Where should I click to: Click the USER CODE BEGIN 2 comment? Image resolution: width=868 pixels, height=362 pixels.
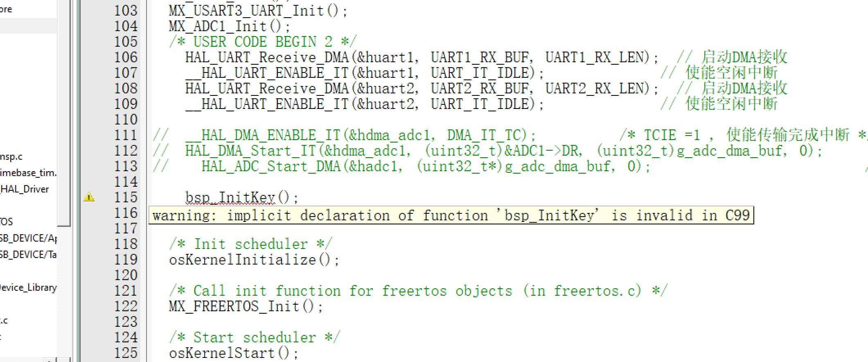[263, 42]
